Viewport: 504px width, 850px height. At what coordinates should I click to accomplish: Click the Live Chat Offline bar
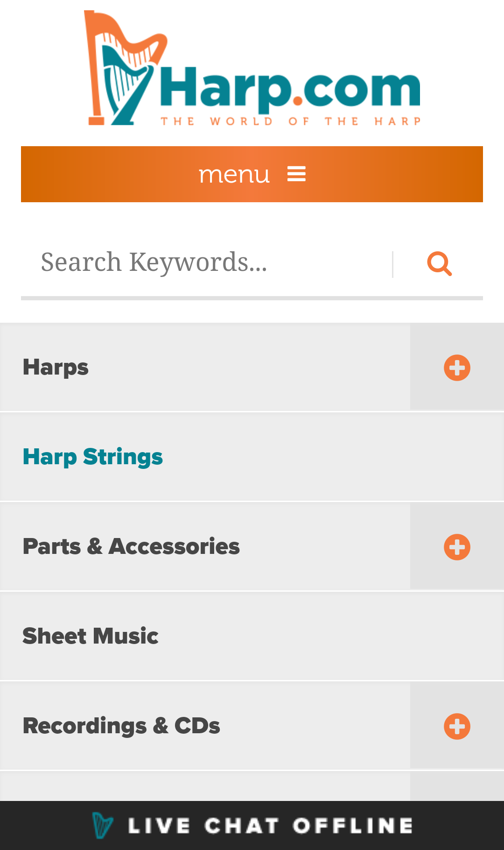click(x=271, y=826)
